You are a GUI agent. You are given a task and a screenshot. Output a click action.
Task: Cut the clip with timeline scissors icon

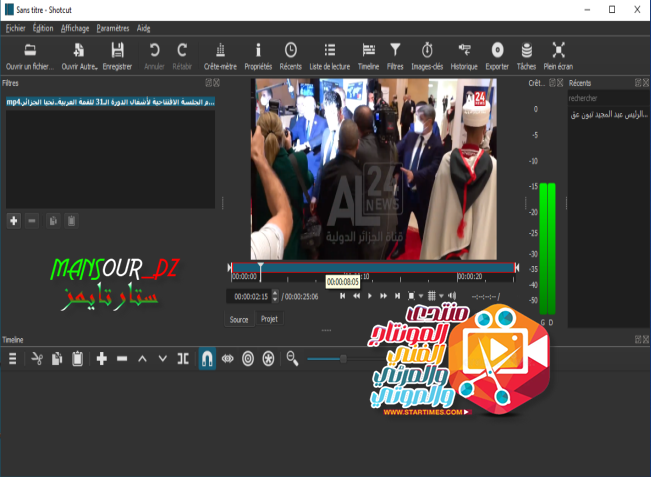pyautogui.click(x=37, y=359)
